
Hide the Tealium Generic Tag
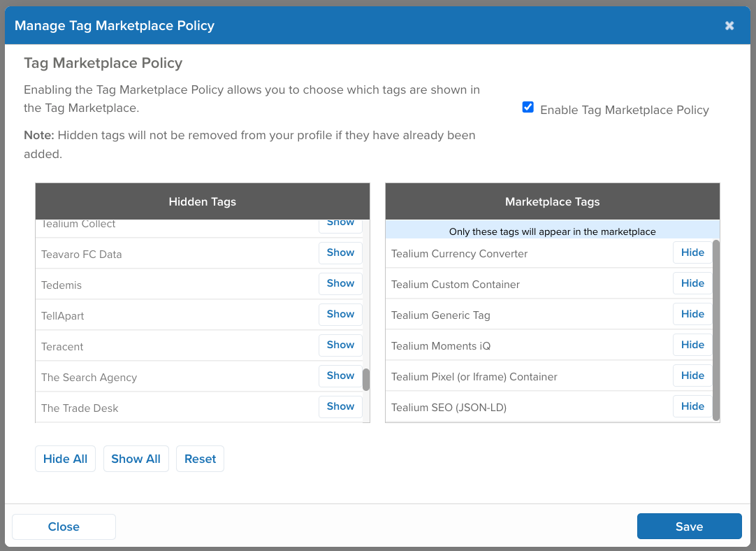[692, 313]
